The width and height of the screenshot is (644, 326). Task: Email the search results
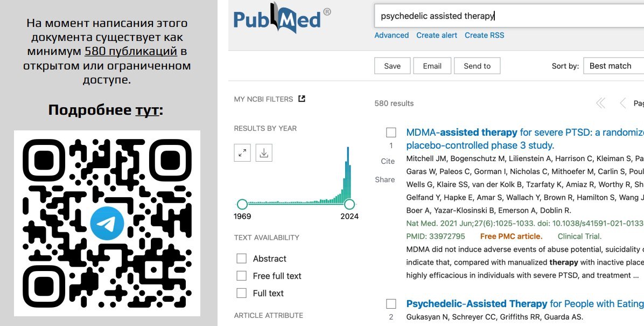[x=432, y=66]
